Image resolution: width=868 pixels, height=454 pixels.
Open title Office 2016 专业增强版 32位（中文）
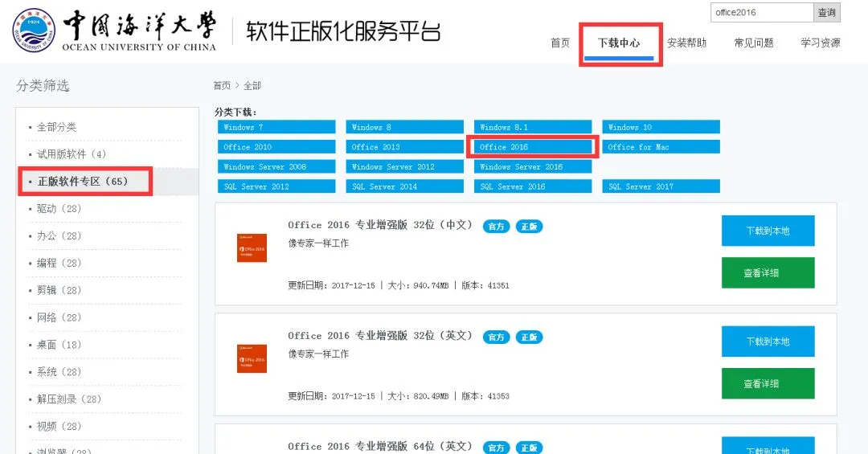(x=381, y=225)
